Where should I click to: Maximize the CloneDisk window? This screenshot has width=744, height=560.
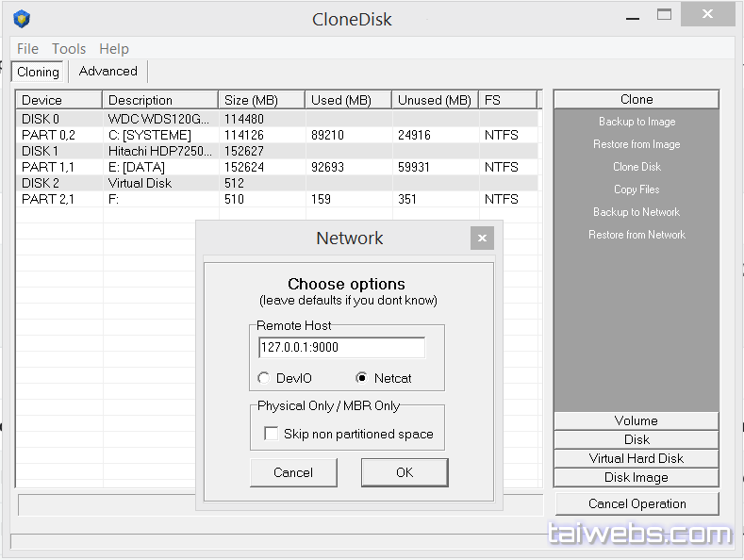(666, 15)
